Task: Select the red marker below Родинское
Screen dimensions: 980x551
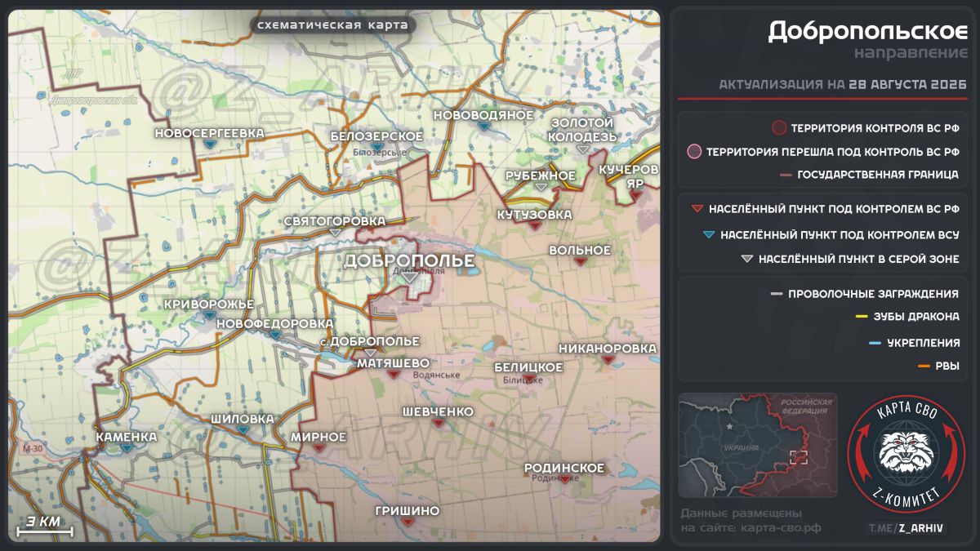Action: (564, 480)
